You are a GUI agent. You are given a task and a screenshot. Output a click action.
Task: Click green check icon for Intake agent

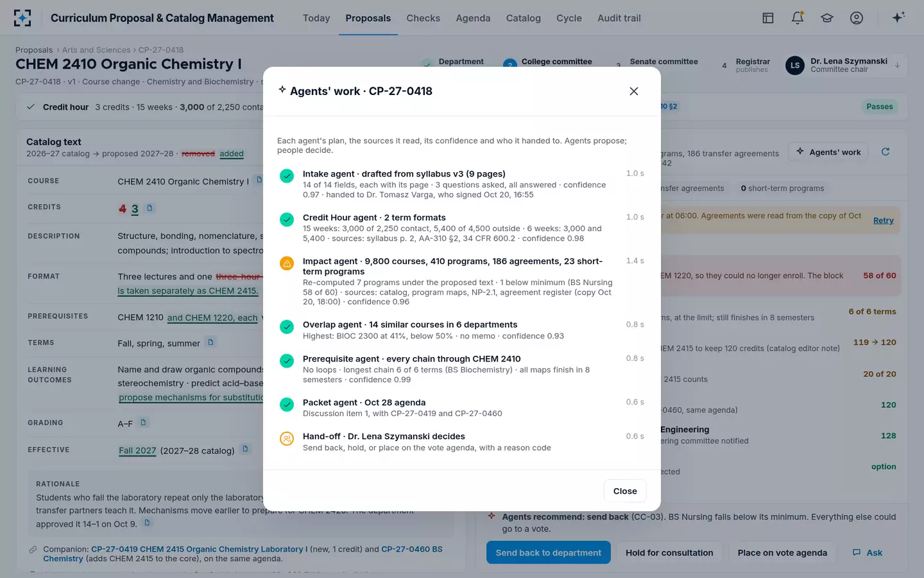[287, 176]
